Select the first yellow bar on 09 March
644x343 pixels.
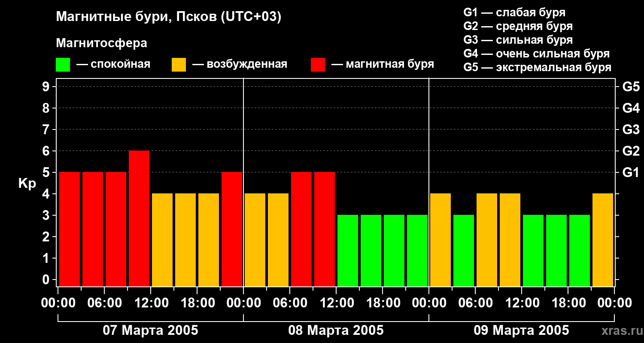(440, 240)
